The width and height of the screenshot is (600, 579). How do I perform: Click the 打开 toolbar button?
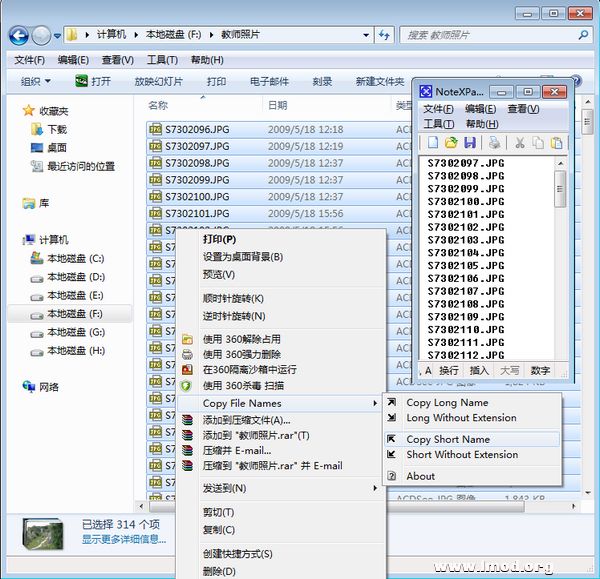coord(93,81)
